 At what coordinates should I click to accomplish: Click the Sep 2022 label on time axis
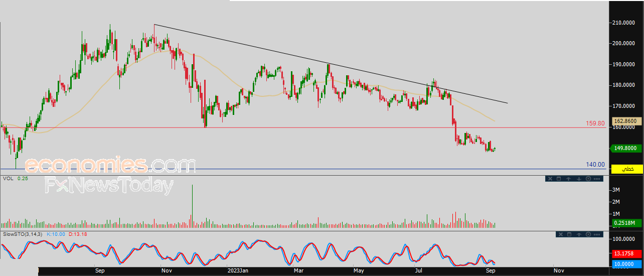click(x=100, y=271)
